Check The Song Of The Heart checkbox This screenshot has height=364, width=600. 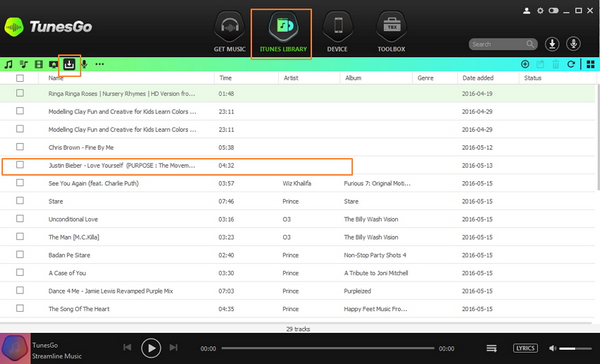[x=20, y=309]
